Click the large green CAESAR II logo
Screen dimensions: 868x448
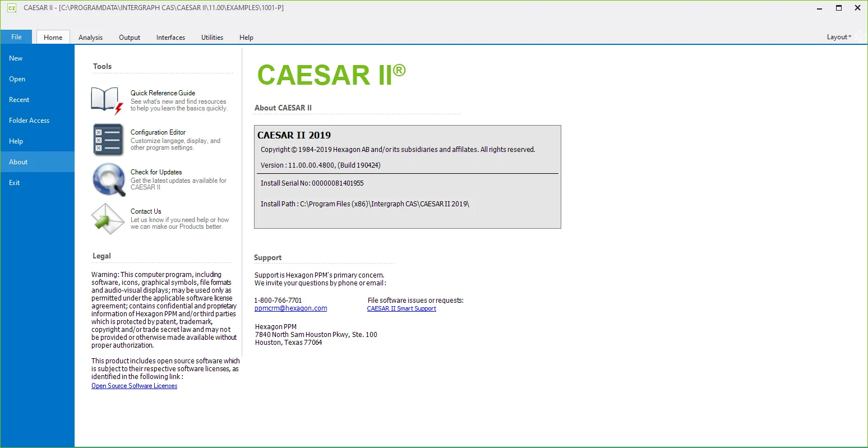(x=331, y=75)
